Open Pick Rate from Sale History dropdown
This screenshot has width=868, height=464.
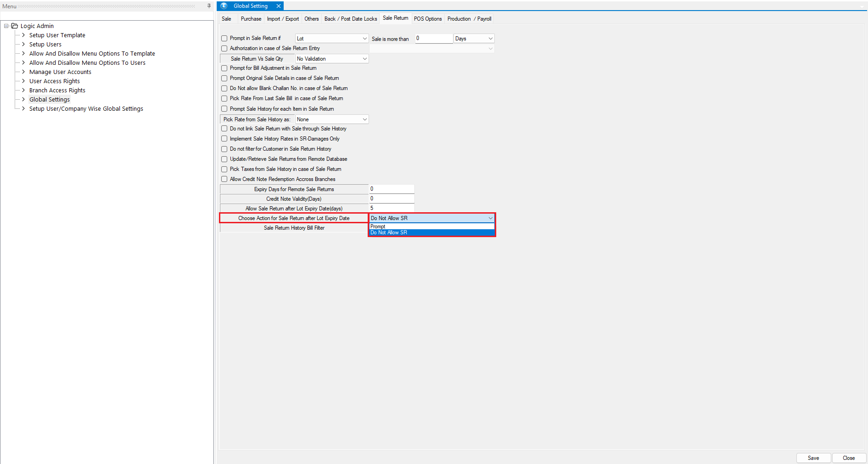point(364,119)
